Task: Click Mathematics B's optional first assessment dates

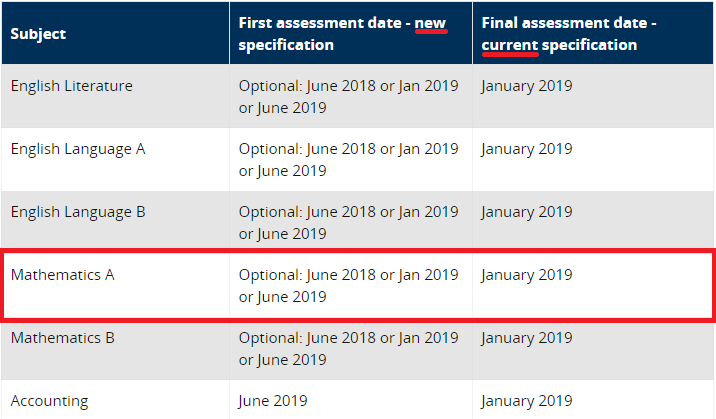Action: tap(348, 349)
